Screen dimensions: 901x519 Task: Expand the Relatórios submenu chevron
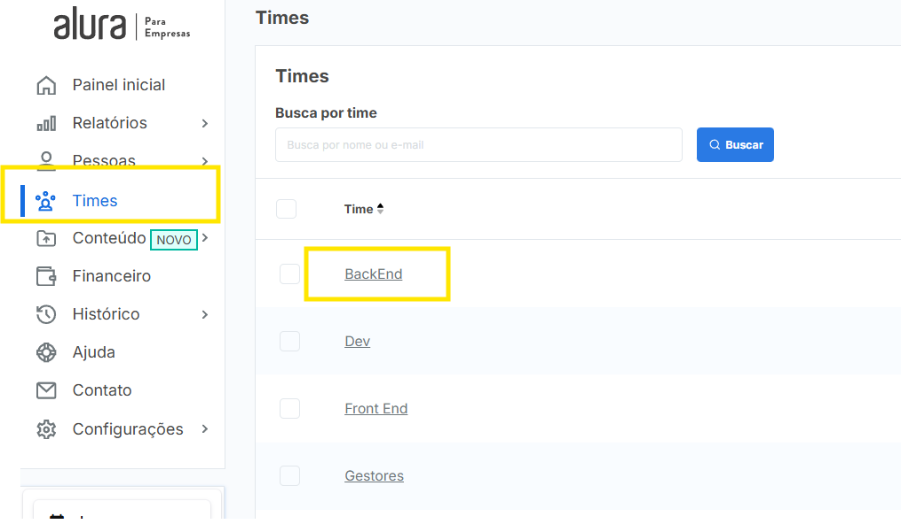(x=205, y=123)
